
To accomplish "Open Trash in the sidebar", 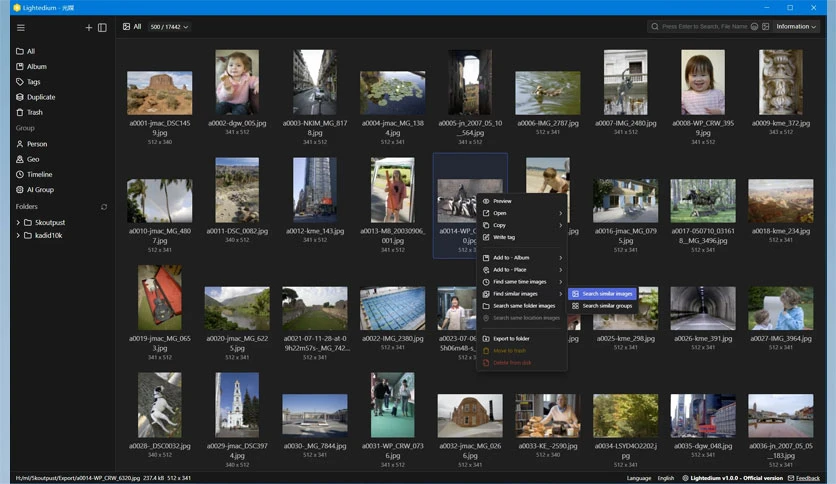I will pyautogui.click(x=29, y=112).
